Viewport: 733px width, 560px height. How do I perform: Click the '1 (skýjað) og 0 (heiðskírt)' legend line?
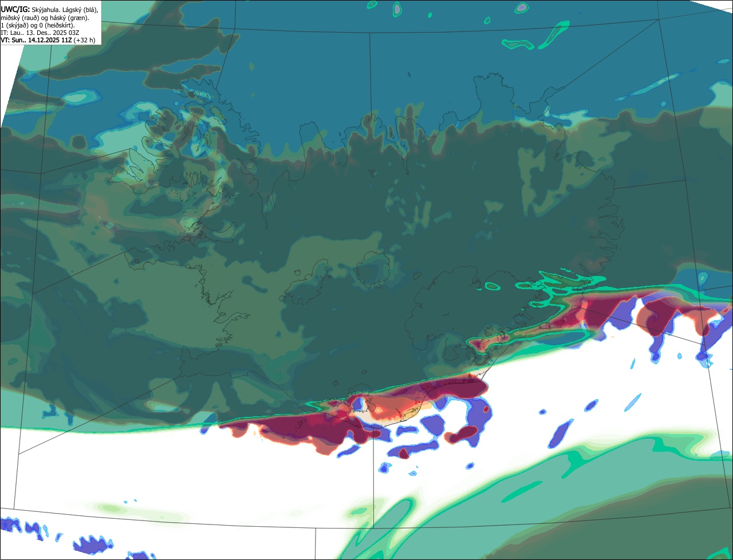(38, 25)
